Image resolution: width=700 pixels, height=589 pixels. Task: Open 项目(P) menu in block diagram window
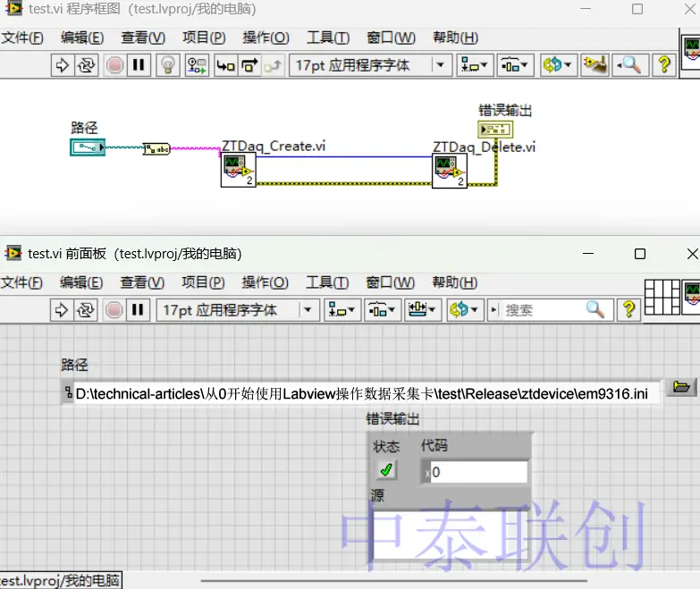[x=204, y=38]
